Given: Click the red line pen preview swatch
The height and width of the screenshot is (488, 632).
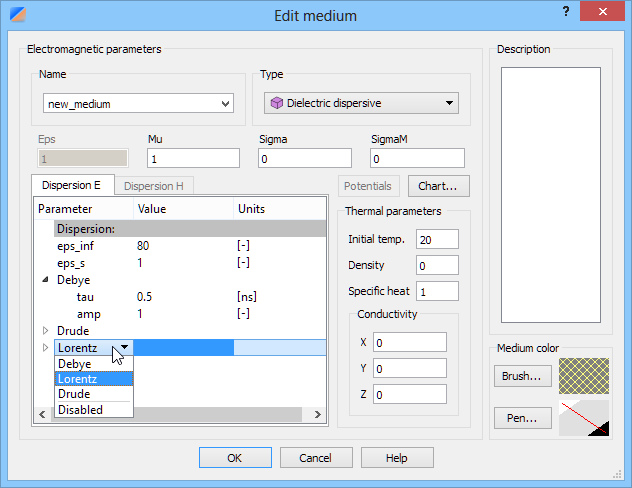Looking at the screenshot, I should [584, 418].
